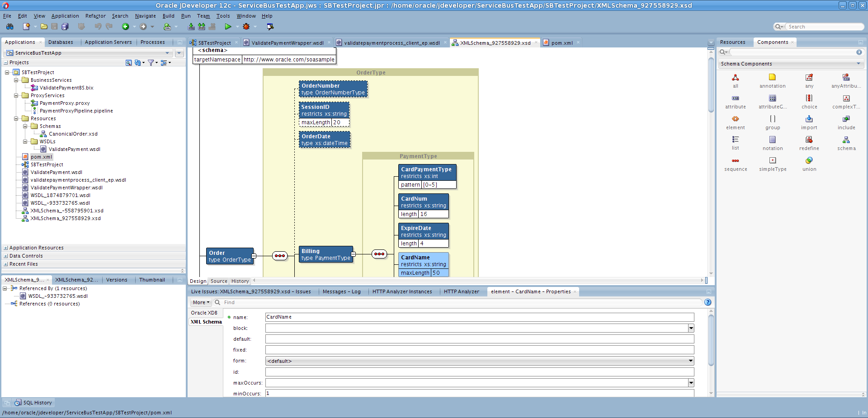The image size is (868, 418).
Task: Select the Order element in the diagram
Action: 230,256
